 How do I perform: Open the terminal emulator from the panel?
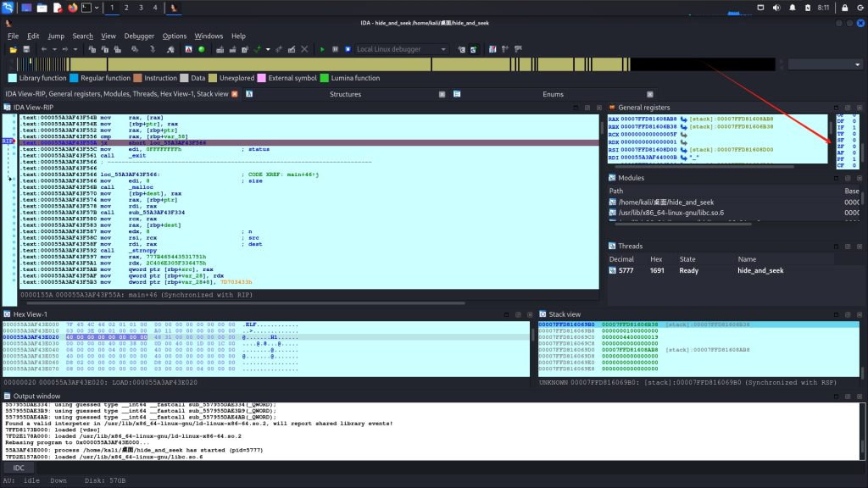coord(86,8)
